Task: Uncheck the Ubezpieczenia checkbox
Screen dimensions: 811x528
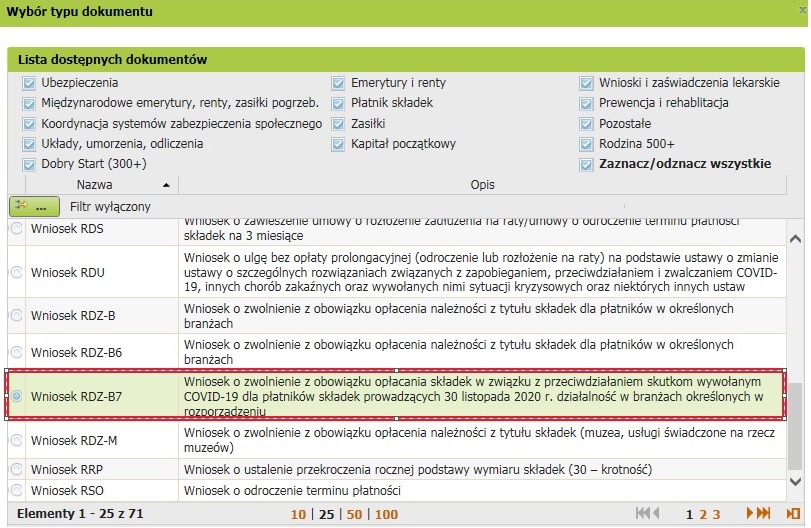Action: [x=29, y=83]
